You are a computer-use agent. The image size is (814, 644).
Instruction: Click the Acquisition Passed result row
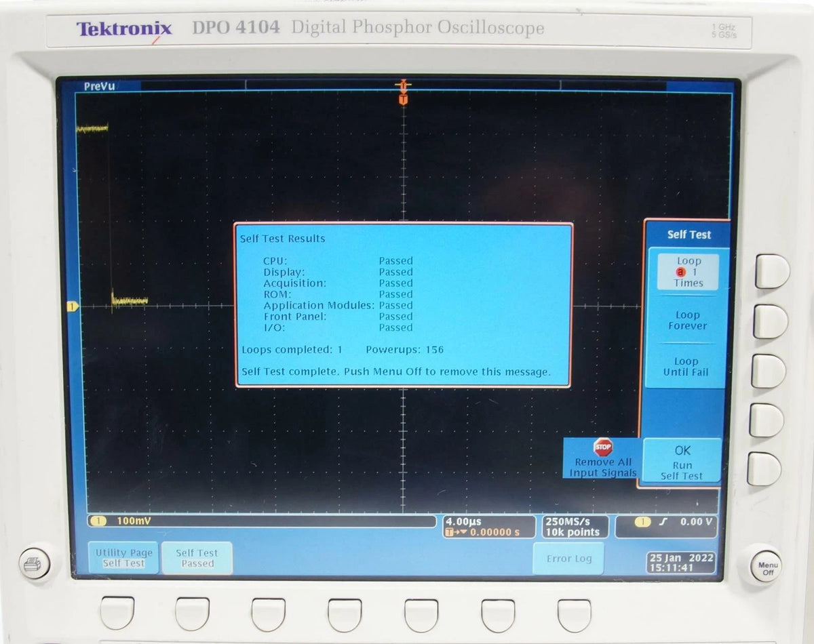pyautogui.click(x=338, y=283)
